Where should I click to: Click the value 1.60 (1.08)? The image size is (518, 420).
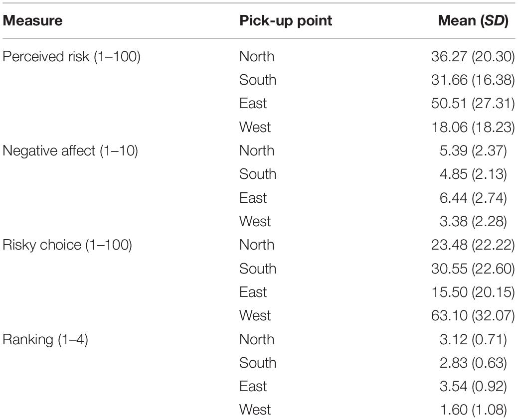(x=474, y=410)
